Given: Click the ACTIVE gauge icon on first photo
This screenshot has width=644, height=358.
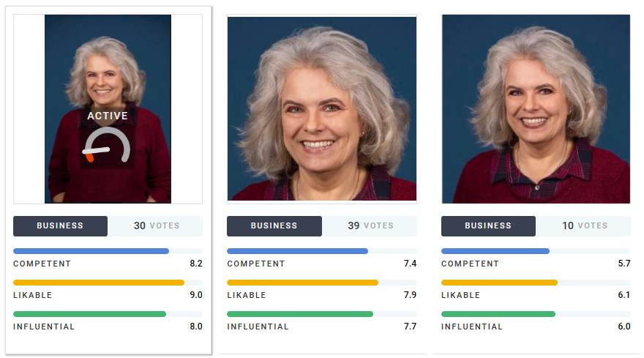Looking at the screenshot, I should coord(107,146).
